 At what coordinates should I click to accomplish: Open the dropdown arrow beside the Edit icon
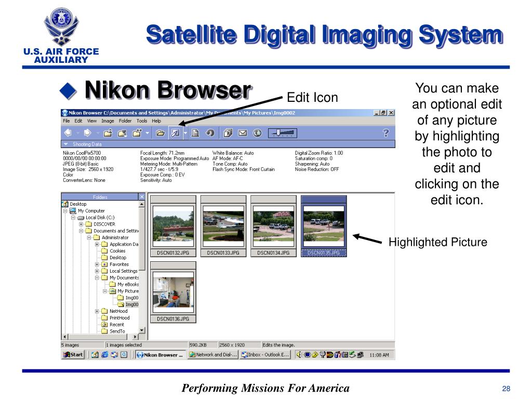[x=185, y=133]
